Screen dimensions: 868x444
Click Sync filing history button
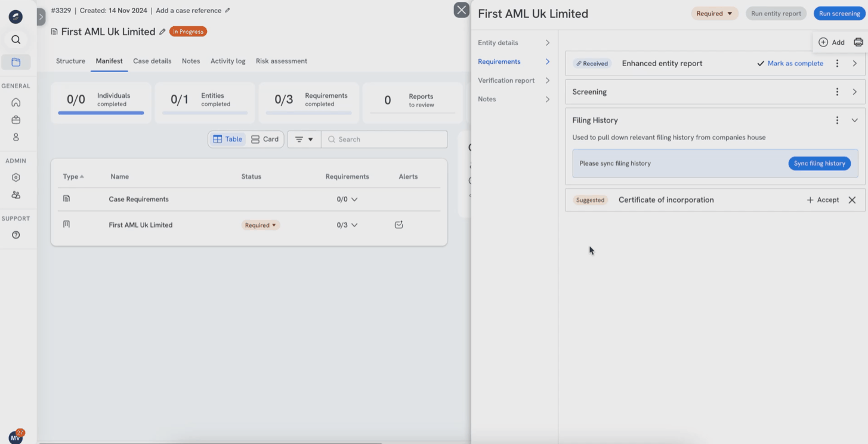coord(819,163)
